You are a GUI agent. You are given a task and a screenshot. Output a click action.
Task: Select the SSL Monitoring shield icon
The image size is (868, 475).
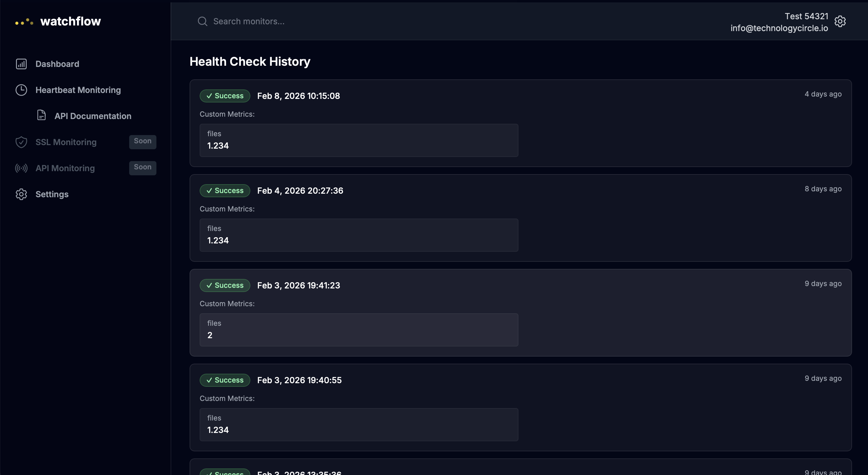[x=21, y=142]
